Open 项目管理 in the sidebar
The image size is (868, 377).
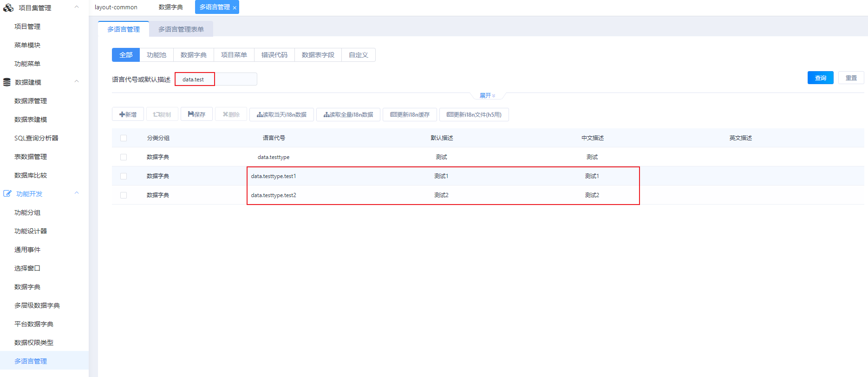(x=27, y=26)
